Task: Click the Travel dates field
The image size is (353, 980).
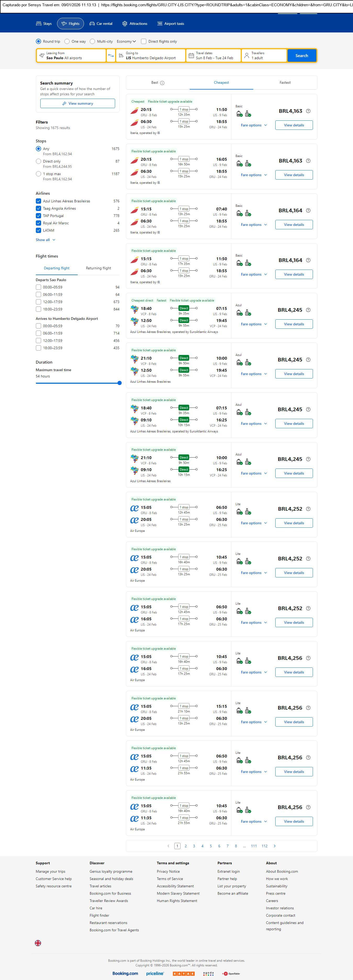Action: click(214, 55)
